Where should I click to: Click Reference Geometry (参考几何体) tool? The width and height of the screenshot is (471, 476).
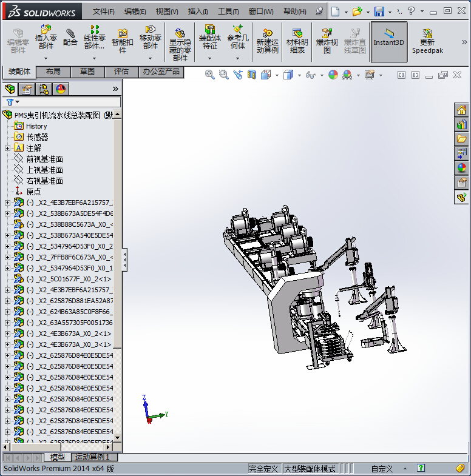(238, 38)
